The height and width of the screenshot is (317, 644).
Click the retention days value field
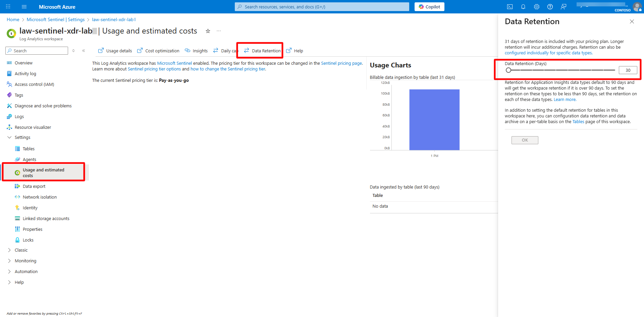pos(628,70)
